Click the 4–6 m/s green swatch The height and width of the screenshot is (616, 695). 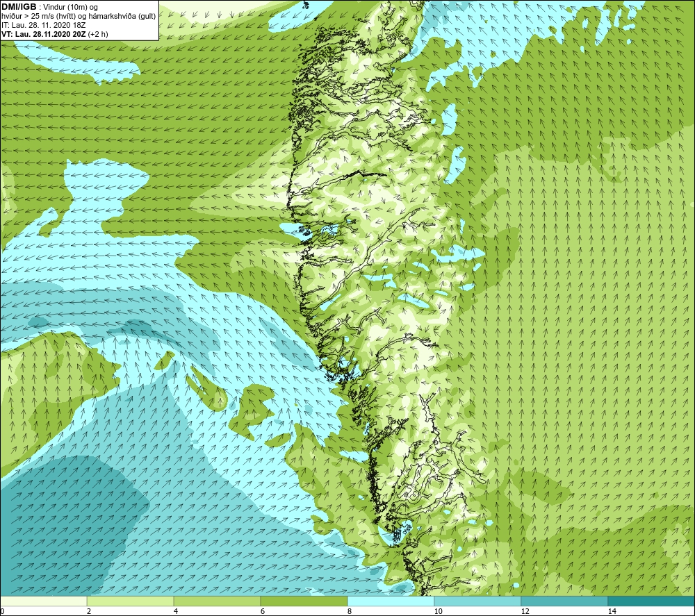(x=217, y=601)
